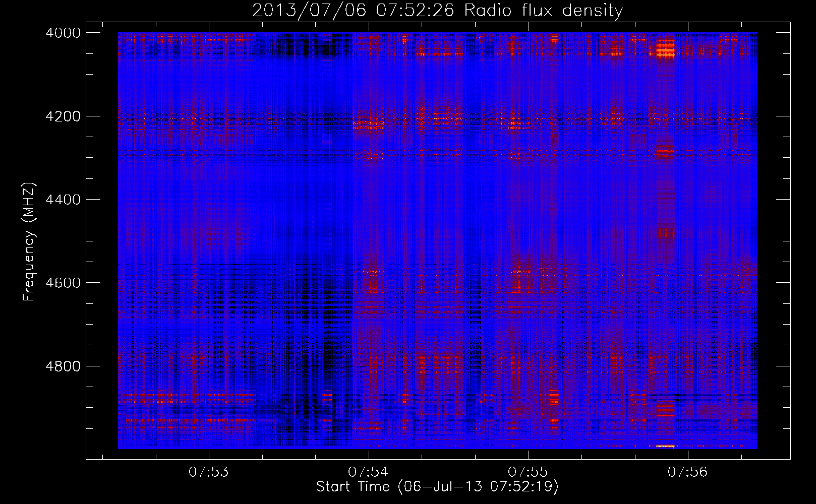Click the 07:56 time axis label
This screenshot has width=816, height=504.
pos(688,472)
